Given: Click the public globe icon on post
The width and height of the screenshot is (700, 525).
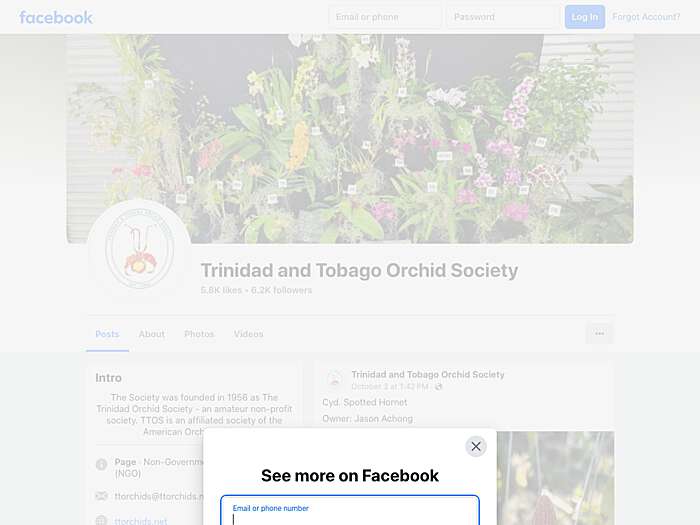Looking at the screenshot, I should pos(438,387).
